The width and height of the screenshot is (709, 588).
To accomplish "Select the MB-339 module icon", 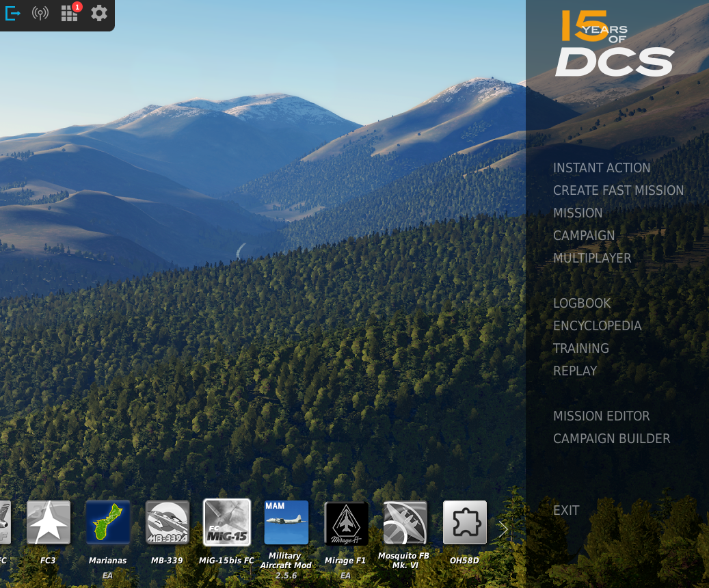I will click(168, 522).
